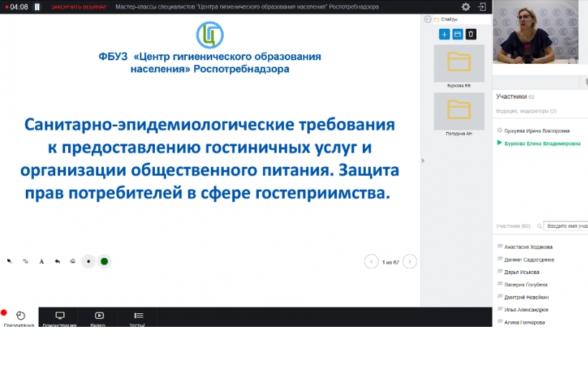
Task: Go back in the slides folder browser
Action: (427, 19)
